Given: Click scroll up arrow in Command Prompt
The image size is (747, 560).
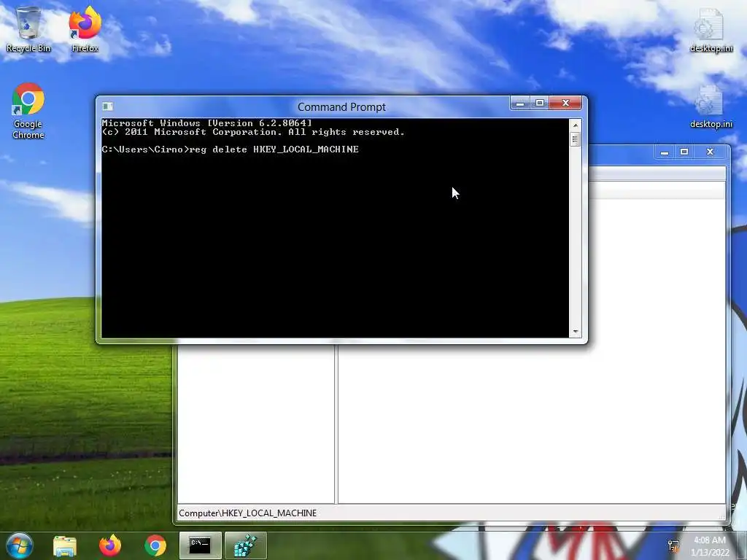Looking at the screenshot, I should point(576,125).
